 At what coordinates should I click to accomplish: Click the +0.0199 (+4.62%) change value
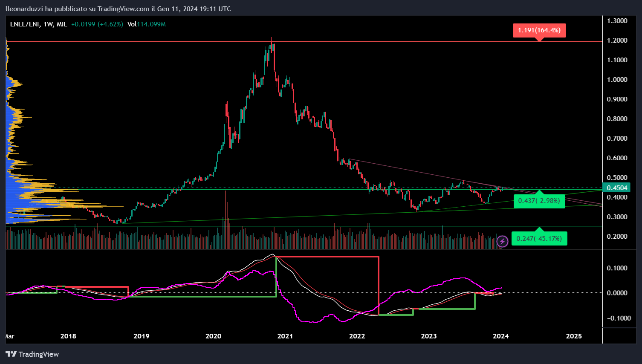(x=97, y=24)
